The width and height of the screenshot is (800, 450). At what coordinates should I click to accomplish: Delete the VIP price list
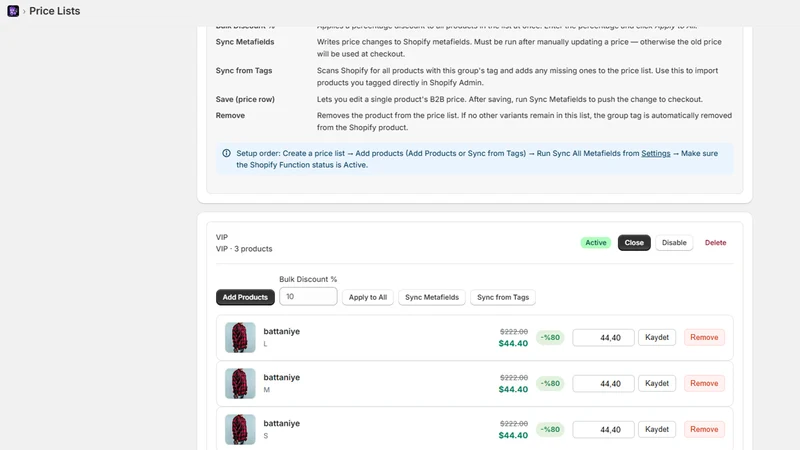click(715, 243)
